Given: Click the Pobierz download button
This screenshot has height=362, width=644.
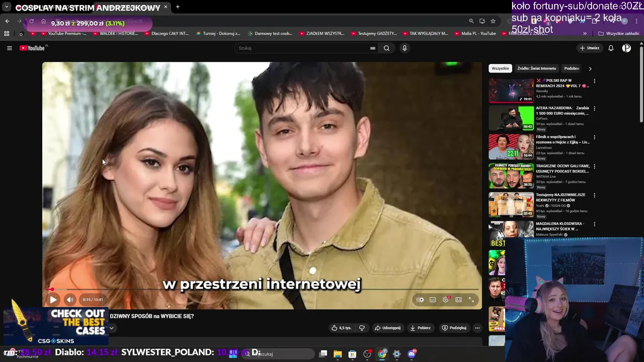Looking at the screenshot, I should point(420,328).
